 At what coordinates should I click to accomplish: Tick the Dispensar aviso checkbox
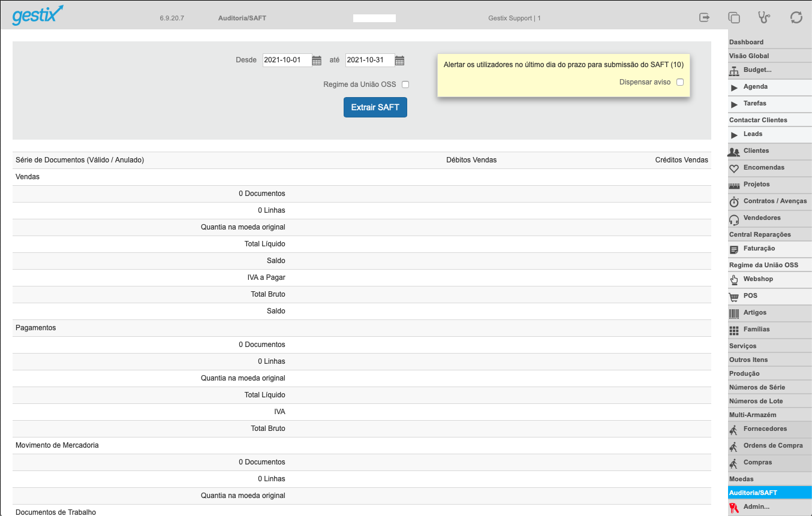click(680, 82)
